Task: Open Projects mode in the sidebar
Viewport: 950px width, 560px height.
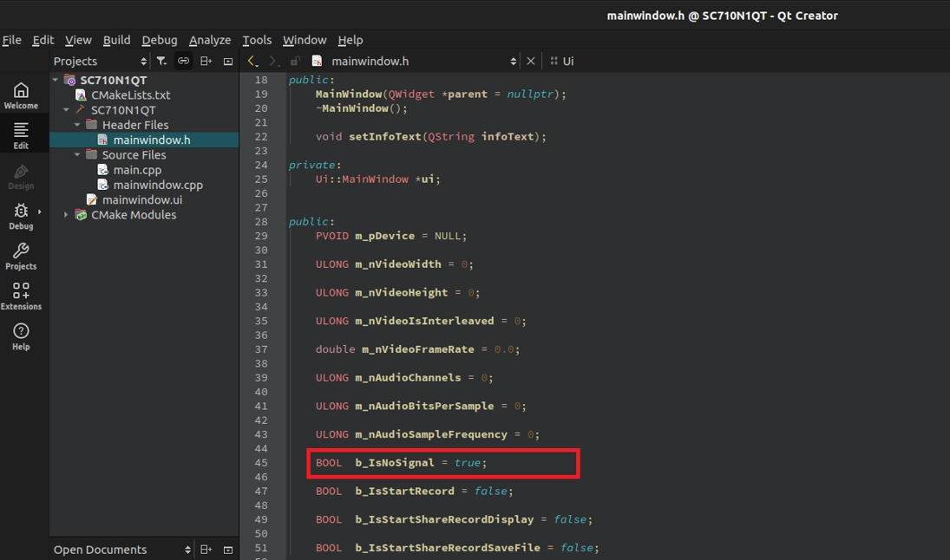Action: [21, 256]
